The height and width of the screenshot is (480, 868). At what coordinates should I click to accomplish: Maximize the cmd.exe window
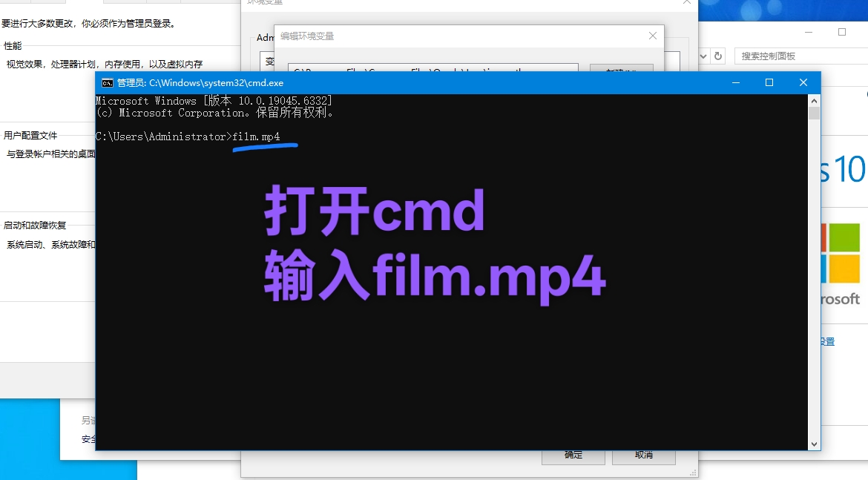769,82
